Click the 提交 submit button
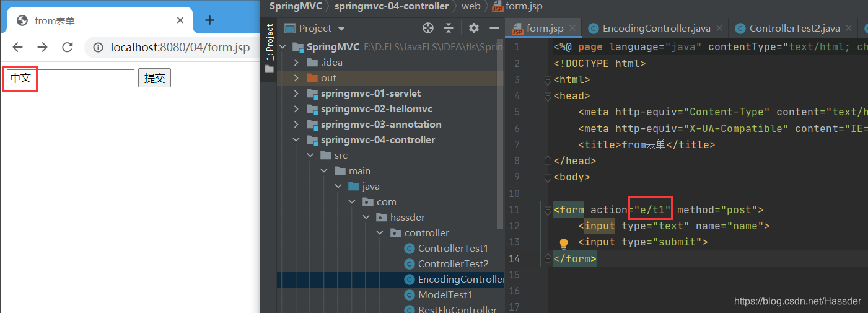Screen dimensions: 868x313 tap(154, 78)
